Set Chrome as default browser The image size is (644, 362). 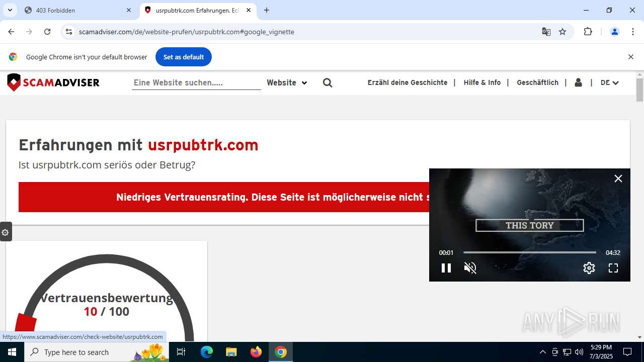[184, 57]
